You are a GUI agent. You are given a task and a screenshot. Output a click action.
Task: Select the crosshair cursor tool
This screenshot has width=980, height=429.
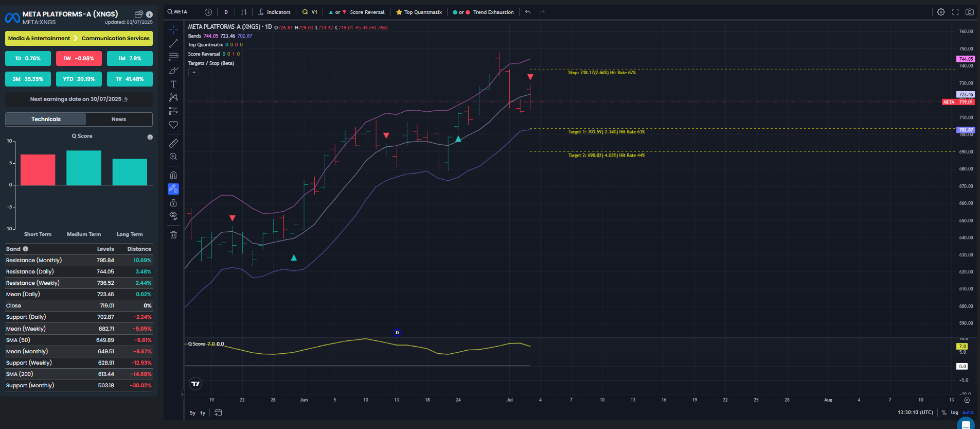173,29
